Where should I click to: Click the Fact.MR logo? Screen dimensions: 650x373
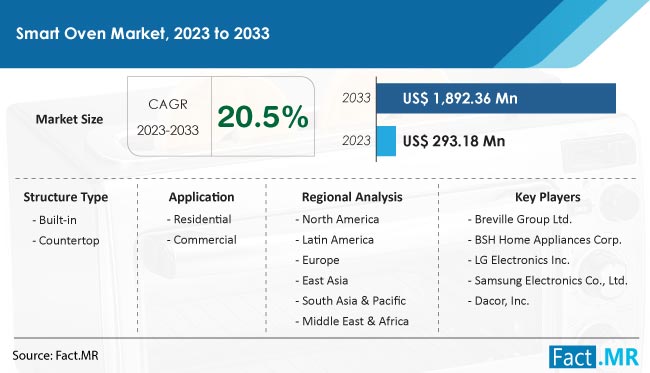pyautogui.click(x=594, y=357)
